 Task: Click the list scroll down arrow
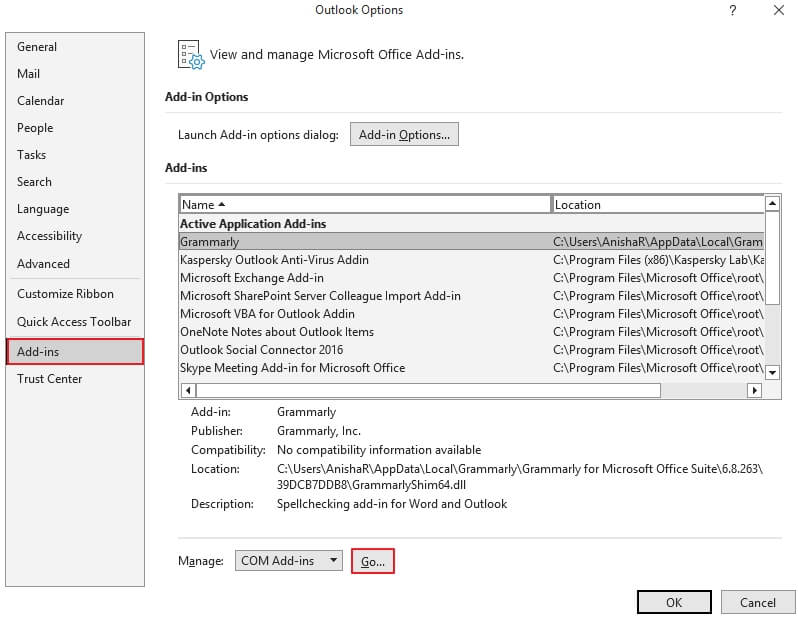point(772,373)
